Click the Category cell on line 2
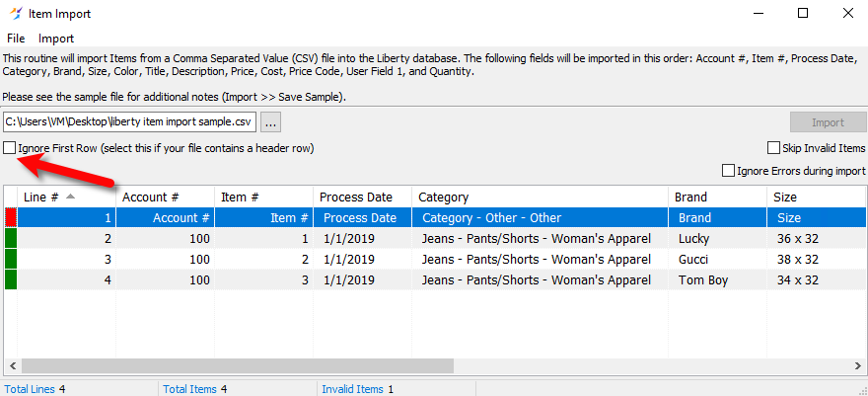Viewport: 868px width, 396px height. pyautogui.click(x=541, y=239)
